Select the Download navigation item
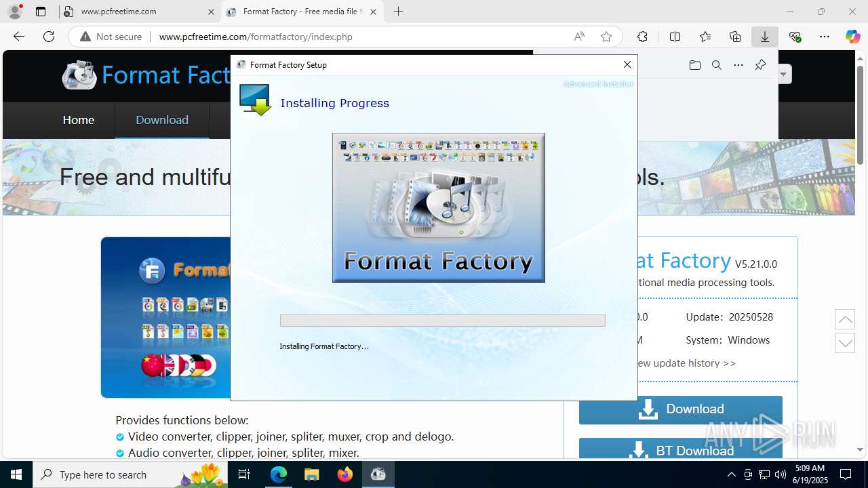 [x=162, y=120]
